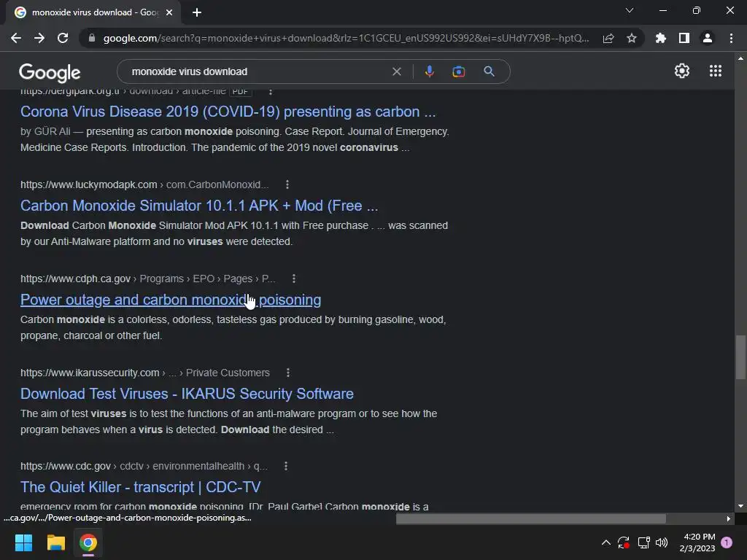
Task: Click the horizontal scrollbar thumb
Action: [531, 518]
